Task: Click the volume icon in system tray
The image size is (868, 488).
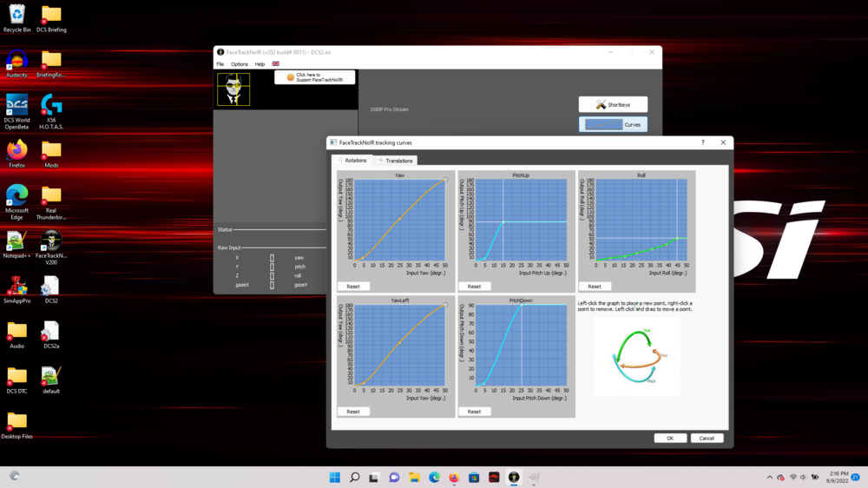Action: 803,478
